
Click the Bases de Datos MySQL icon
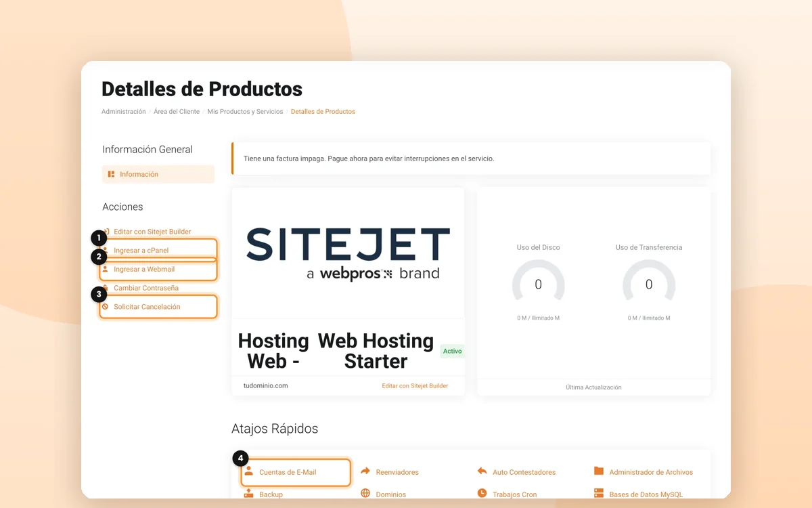[599, 494]
